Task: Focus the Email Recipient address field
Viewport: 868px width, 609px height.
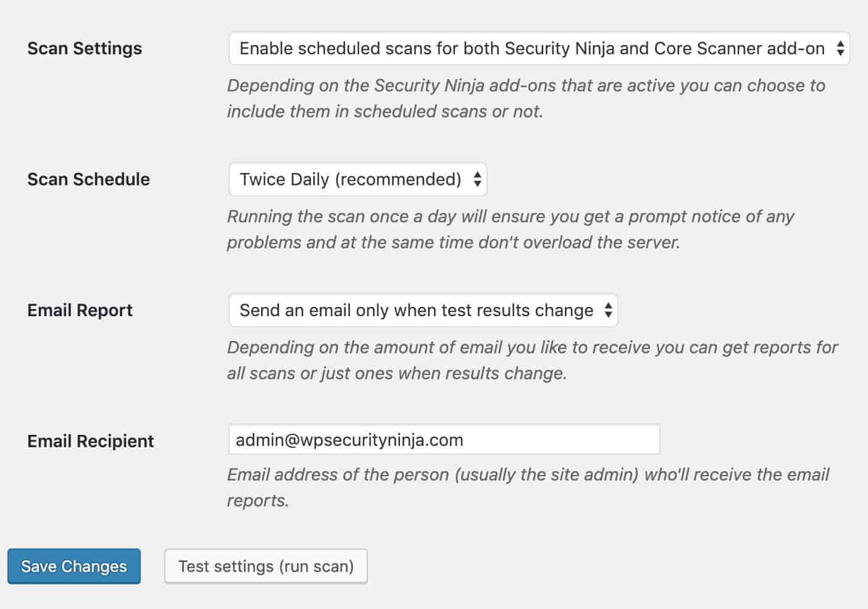Action: click(444, 440)
